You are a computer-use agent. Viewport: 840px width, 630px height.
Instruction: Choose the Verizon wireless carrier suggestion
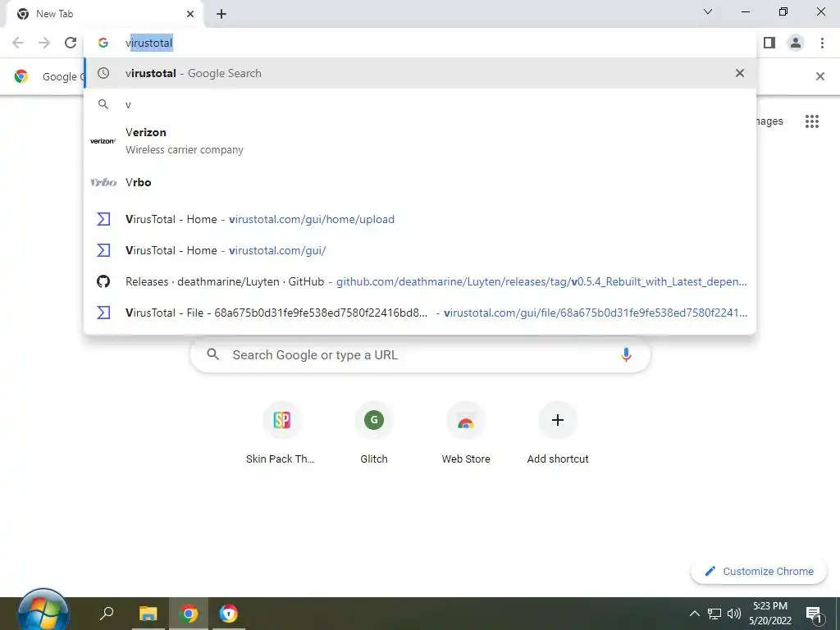click(x=420, y=141)
